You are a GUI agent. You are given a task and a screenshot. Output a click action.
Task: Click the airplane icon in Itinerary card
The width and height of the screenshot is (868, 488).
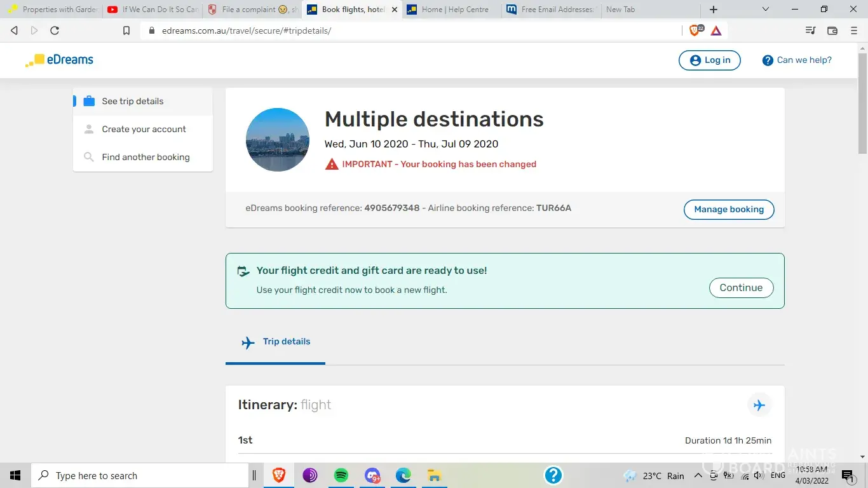coord(759,405)
